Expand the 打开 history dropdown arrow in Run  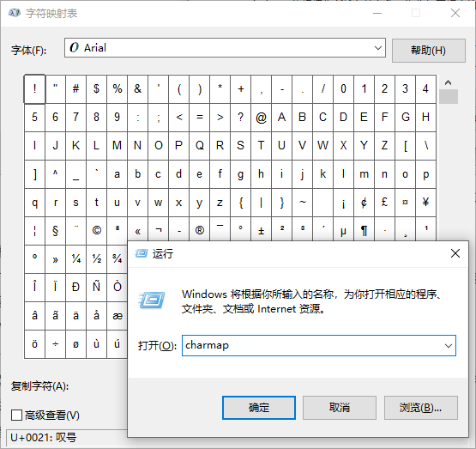(x=448, y=345)
